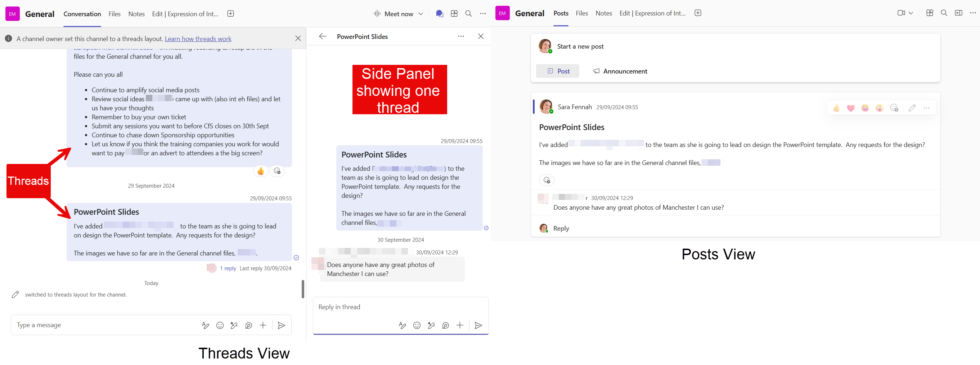Select the Announcement post type

pyautogui.click(x=620, y=71)
